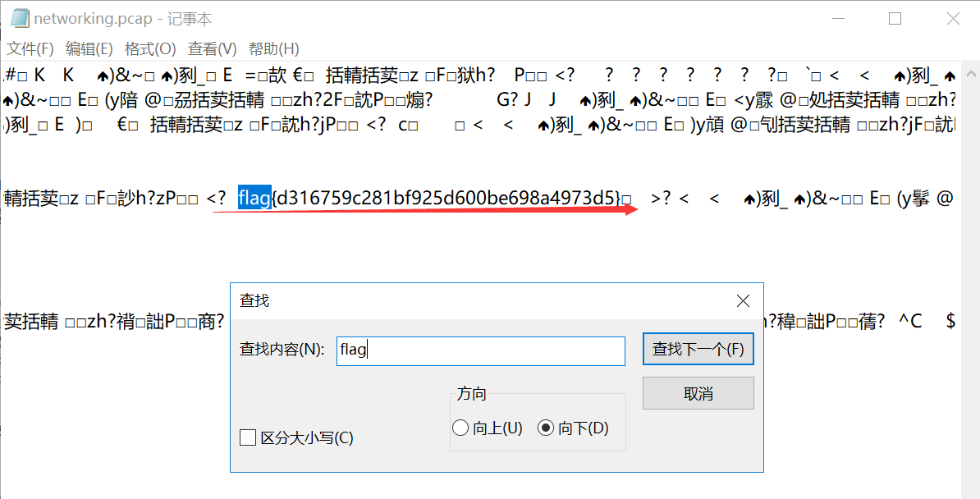Minimize the Notepad window
Image resolution: width=980 pixels, height=499 pixels.
839,19
